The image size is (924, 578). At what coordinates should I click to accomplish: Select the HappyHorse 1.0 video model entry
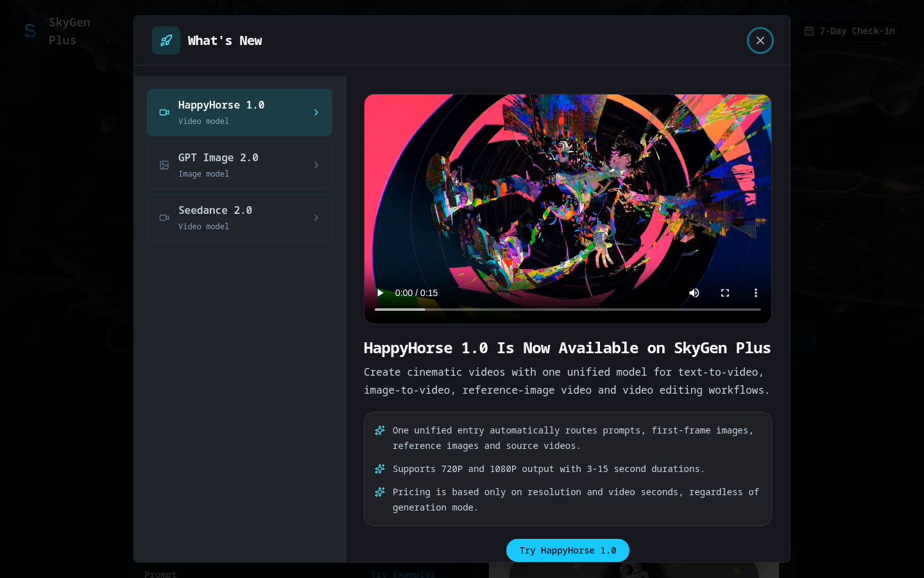239,112
